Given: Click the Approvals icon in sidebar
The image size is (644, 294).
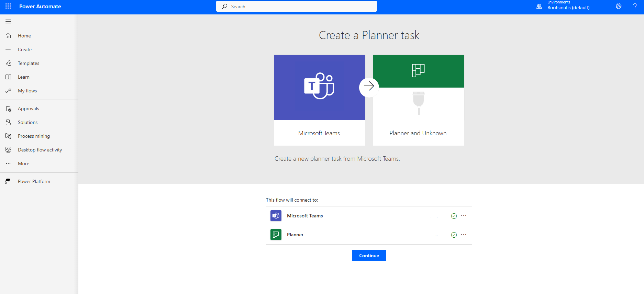Looking at the screenshot, I should pos(8,109).
